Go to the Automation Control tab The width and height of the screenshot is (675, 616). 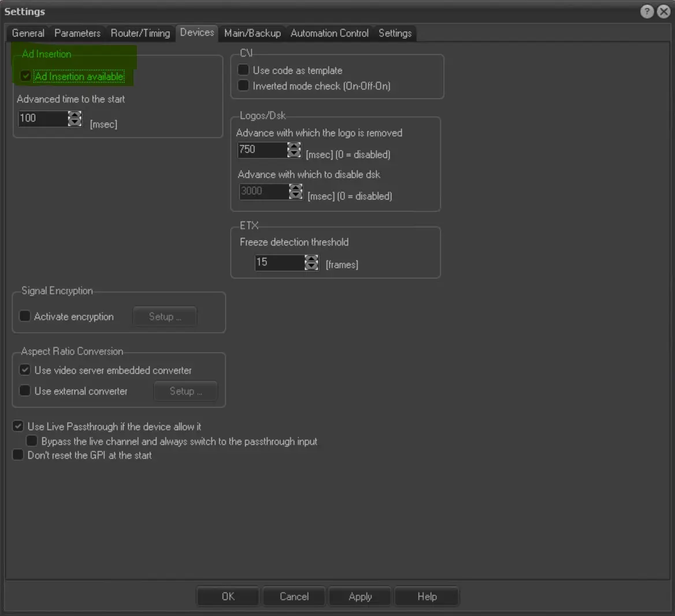click(329, 33)
